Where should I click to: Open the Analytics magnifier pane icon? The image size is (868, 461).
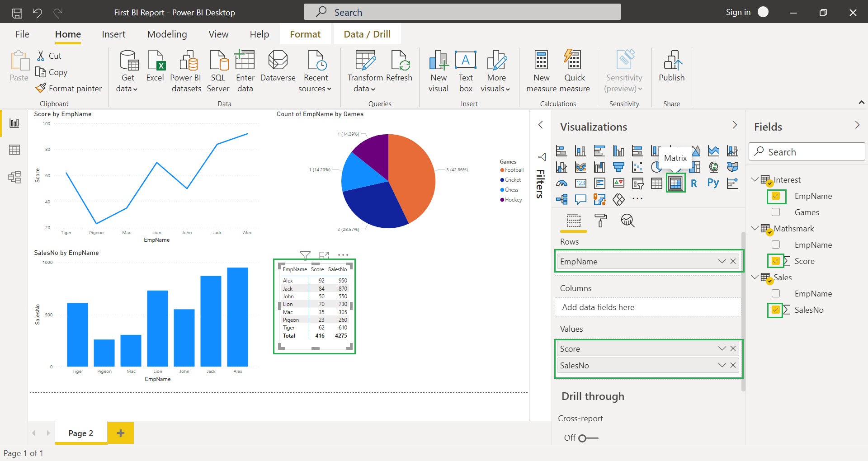tap(627, 221)
